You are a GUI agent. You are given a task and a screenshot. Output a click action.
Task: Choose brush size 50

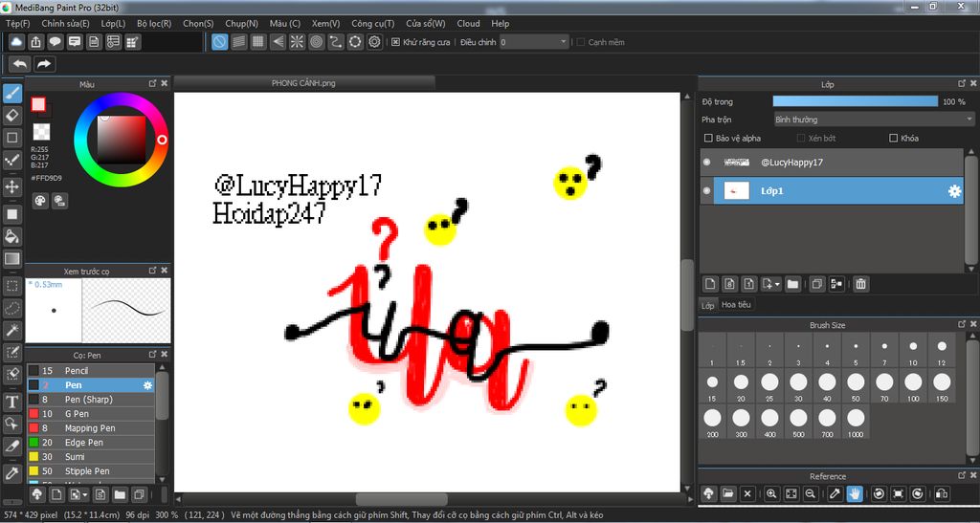pyautogui.click(x=856, y=385)
